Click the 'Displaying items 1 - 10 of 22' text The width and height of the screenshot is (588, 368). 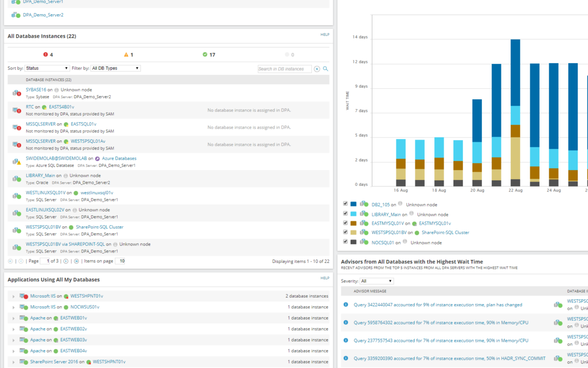coord(301,261)
